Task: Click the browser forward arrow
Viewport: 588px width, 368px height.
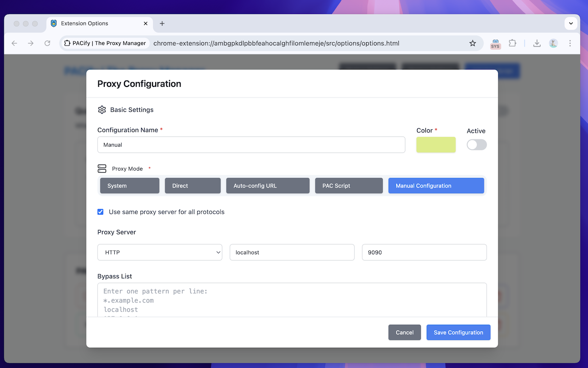Action: 31,43
